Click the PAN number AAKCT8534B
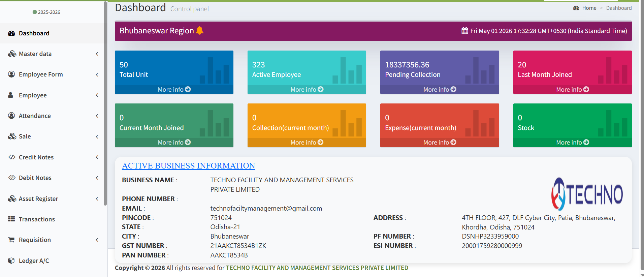The height and width of the screenshot is (277, 644). [229, 255]
